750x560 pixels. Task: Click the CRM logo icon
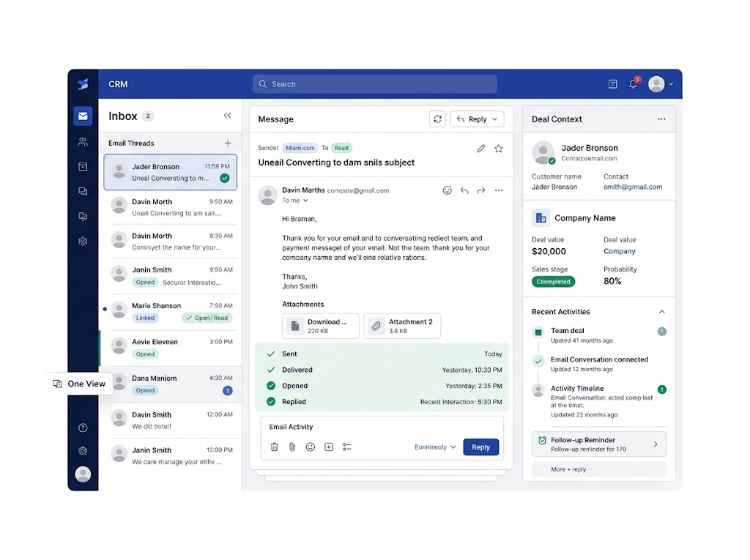coord(83,84)
